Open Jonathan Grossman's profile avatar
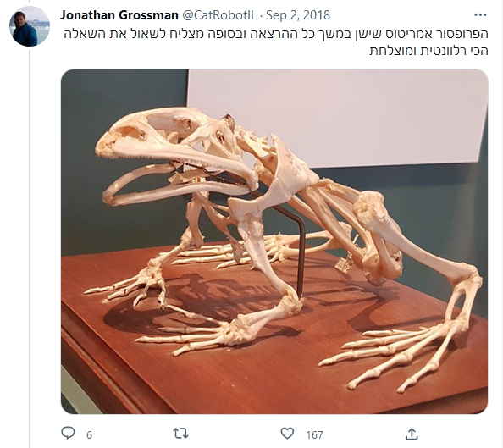The image size is (503, 448). coord(30,26)
